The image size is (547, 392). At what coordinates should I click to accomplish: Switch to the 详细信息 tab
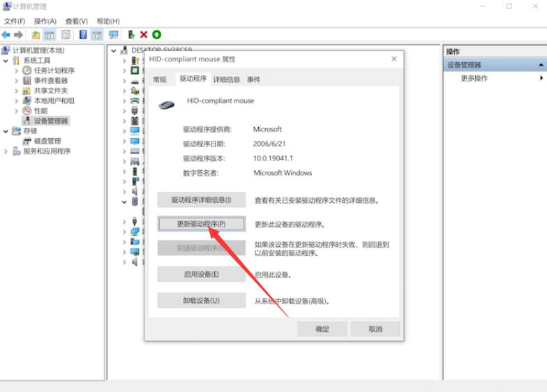[227, 80]
